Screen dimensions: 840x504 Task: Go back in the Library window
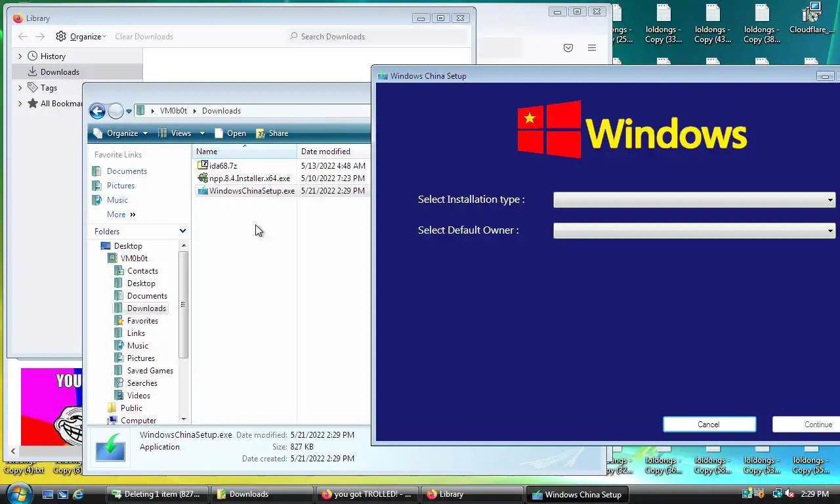23,37
